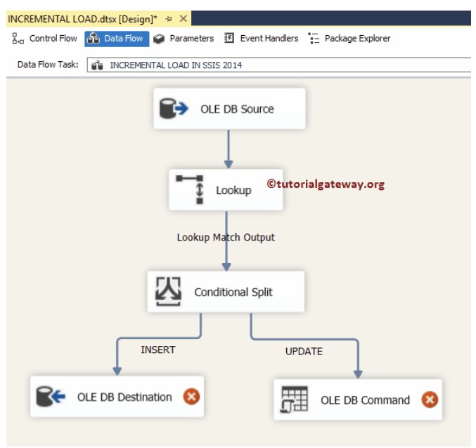Open the Event Handlers tab
This screenshot has width=476, height=448.
tap(261, 39)
